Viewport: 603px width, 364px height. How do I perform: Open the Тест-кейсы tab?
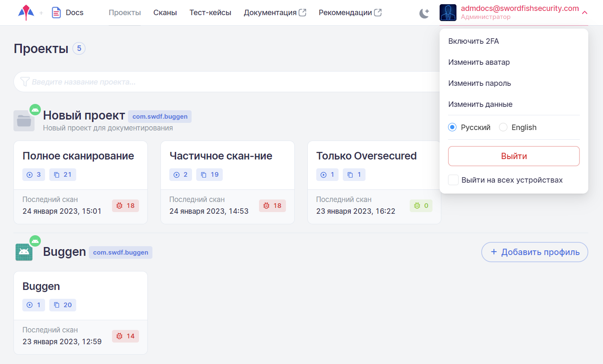pyautogui.click(x=210, y=13)
